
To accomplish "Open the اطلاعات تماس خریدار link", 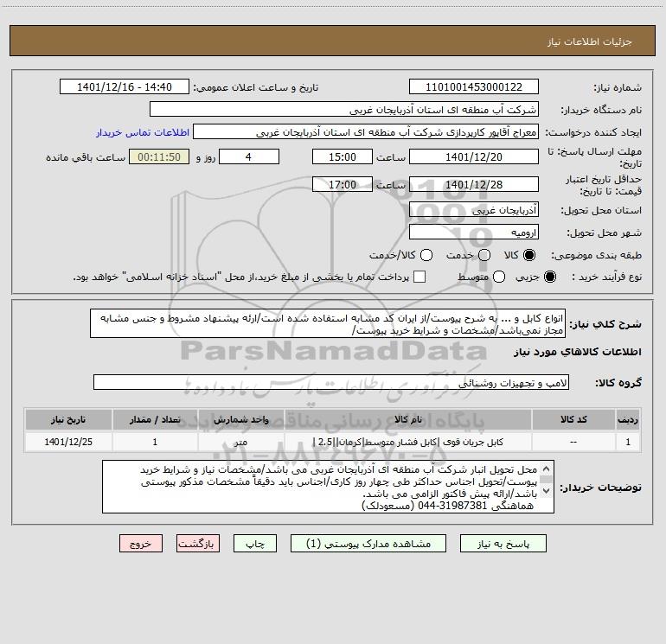I will click(143, 132).
